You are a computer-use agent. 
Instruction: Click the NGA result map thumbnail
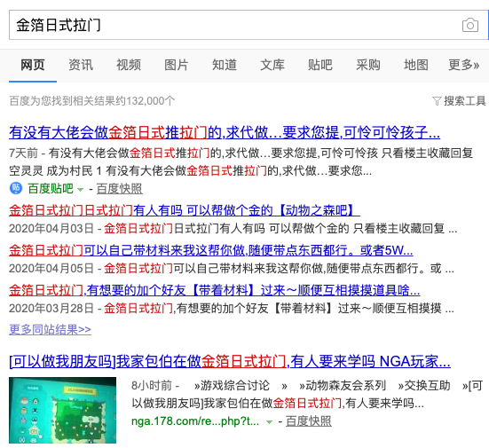[62, 410]
